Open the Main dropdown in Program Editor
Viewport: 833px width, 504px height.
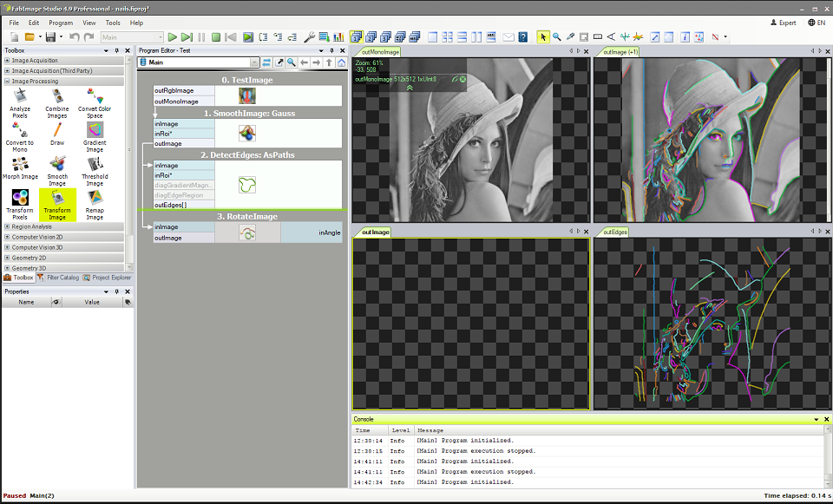click(x=254, y=62)
